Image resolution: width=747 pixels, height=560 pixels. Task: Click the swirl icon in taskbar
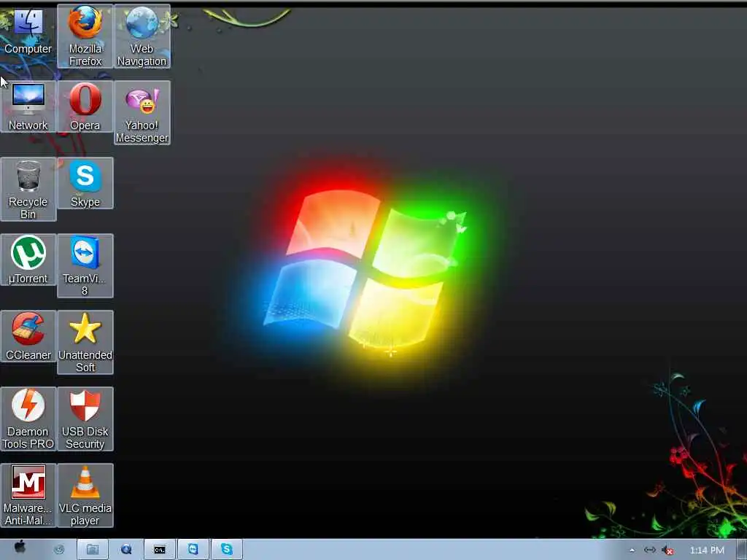coord(59,550)
